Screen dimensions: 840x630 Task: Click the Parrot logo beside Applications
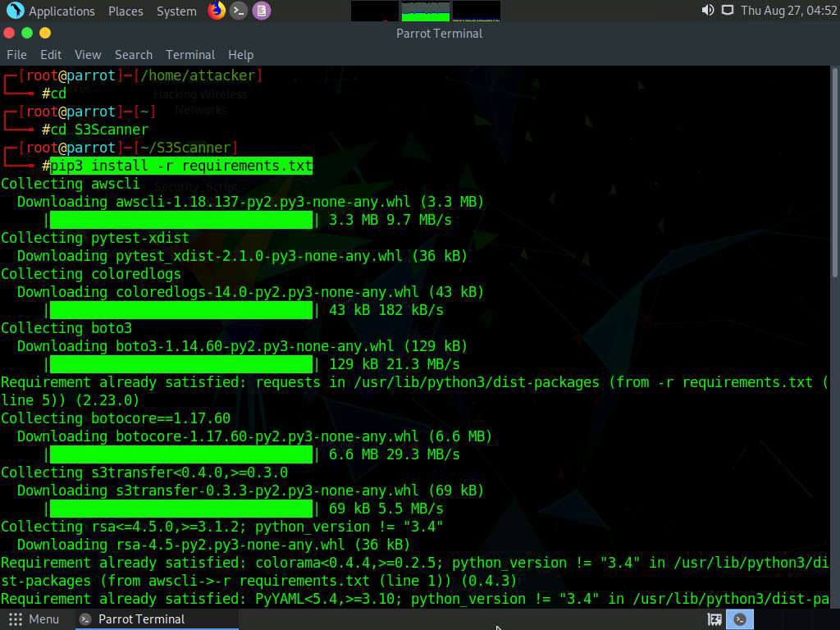15,11
